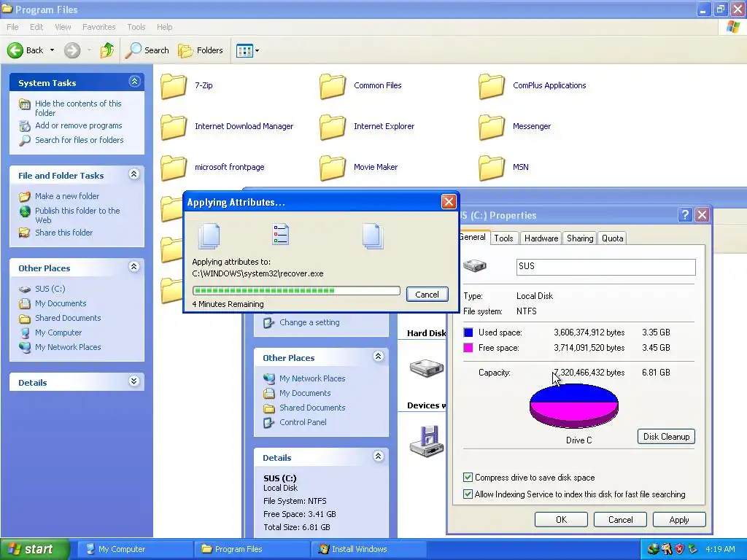Viewport: 747px width, 560px height.
Task: Switch to the Tools tab in Properties
Action: click(503, 238)
